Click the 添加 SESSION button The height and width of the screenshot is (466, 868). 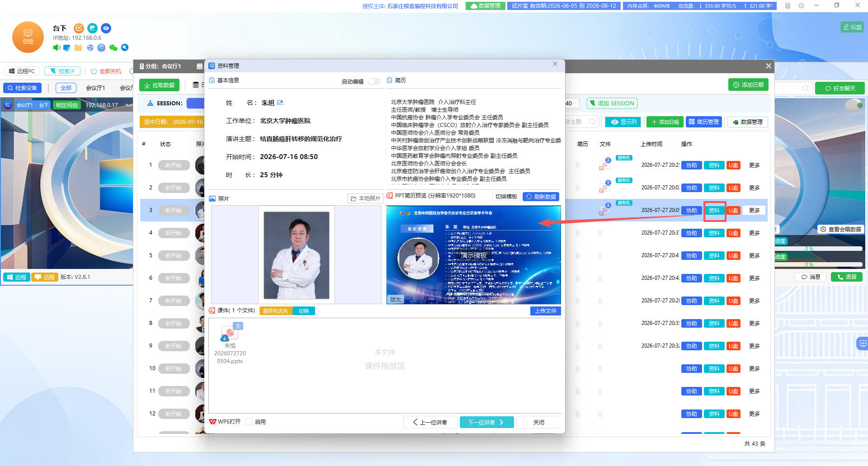click(612, 104)
